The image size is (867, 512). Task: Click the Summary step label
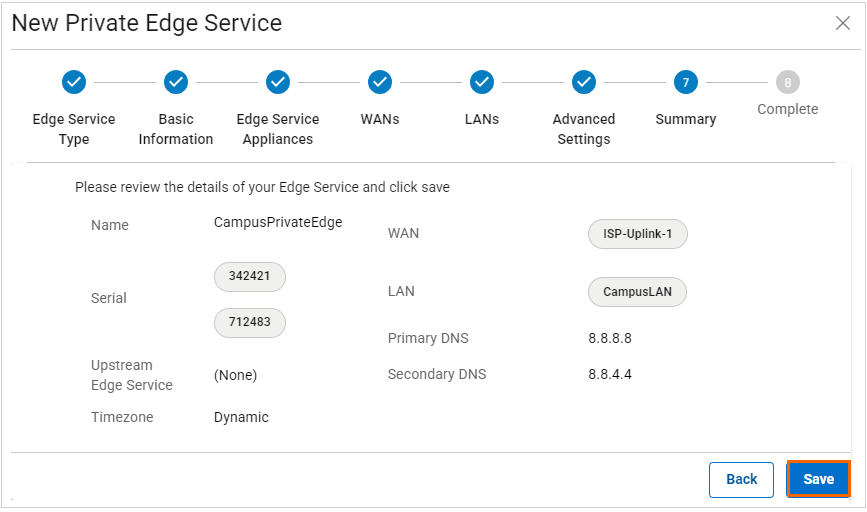[x=686, y=119]
